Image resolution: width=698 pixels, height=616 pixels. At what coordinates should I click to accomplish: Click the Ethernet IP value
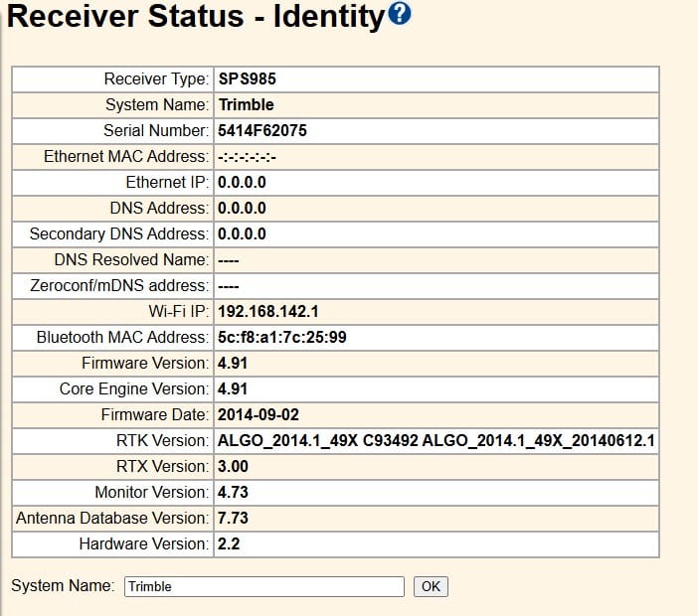[x=242, y=182]
